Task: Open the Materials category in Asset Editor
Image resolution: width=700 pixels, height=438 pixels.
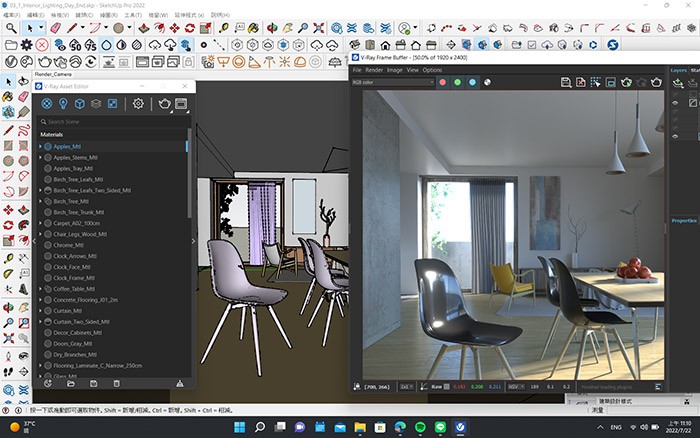Action: tap(46, 103)
